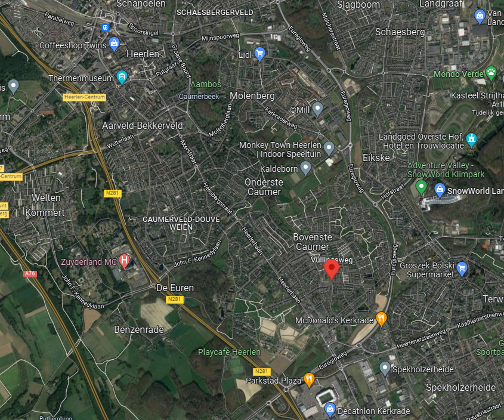
Task: Click the Spekholzerheide grey location pin
Action: 385,369
